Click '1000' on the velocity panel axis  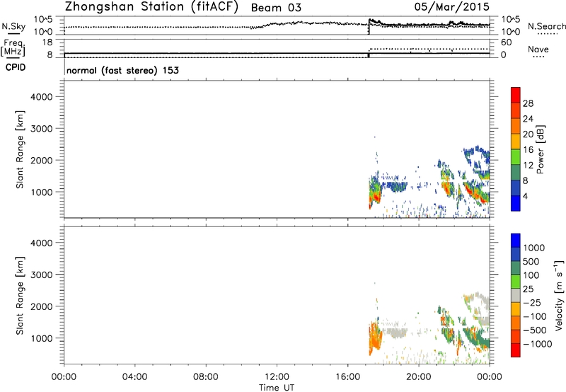click(41, 338)
